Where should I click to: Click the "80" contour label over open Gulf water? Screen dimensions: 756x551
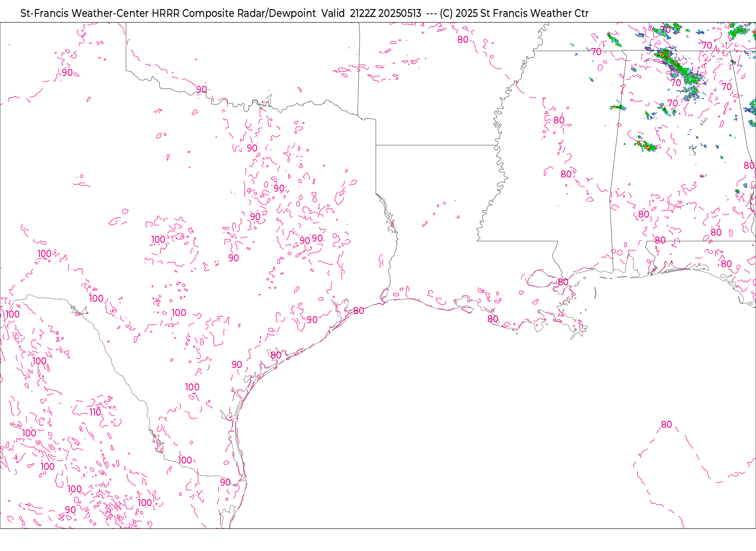(666, 424)
